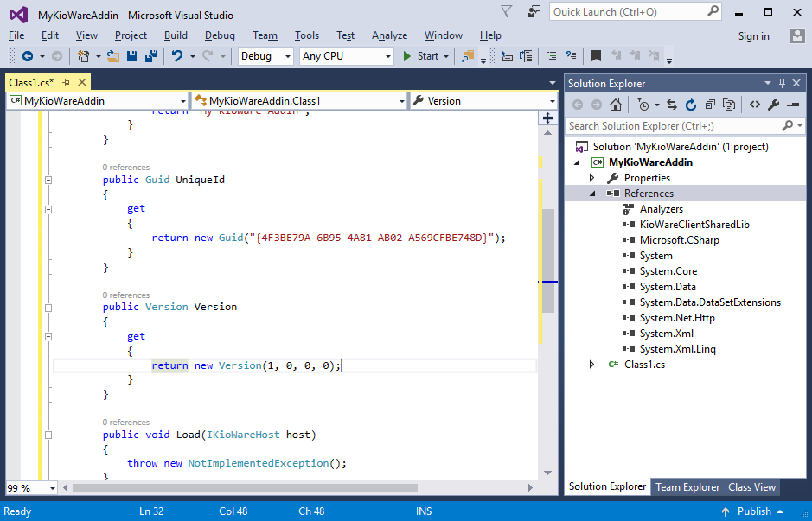
Task: Click the account avatar icon beside Sign in
Action: click(797, 35)
